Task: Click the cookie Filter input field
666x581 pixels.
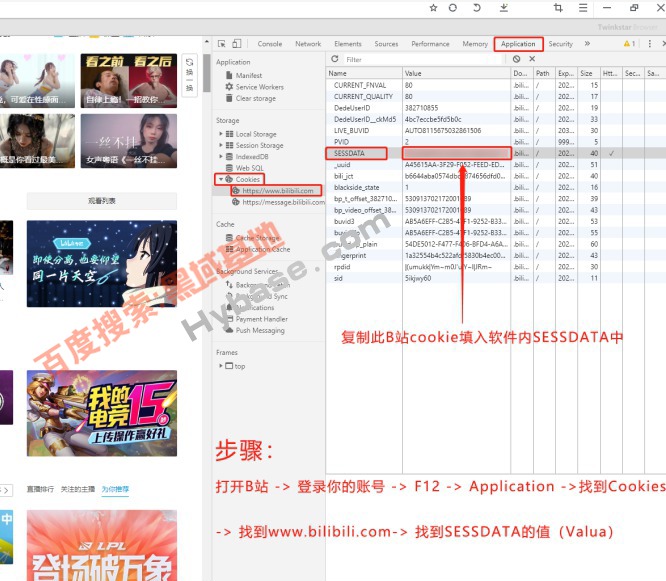Action: pyautogui.click(x=423, y=59)
